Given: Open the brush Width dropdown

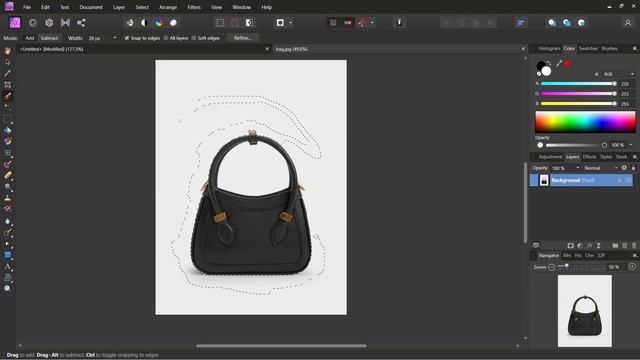Looking at the screenshot, I should (115, 38).
